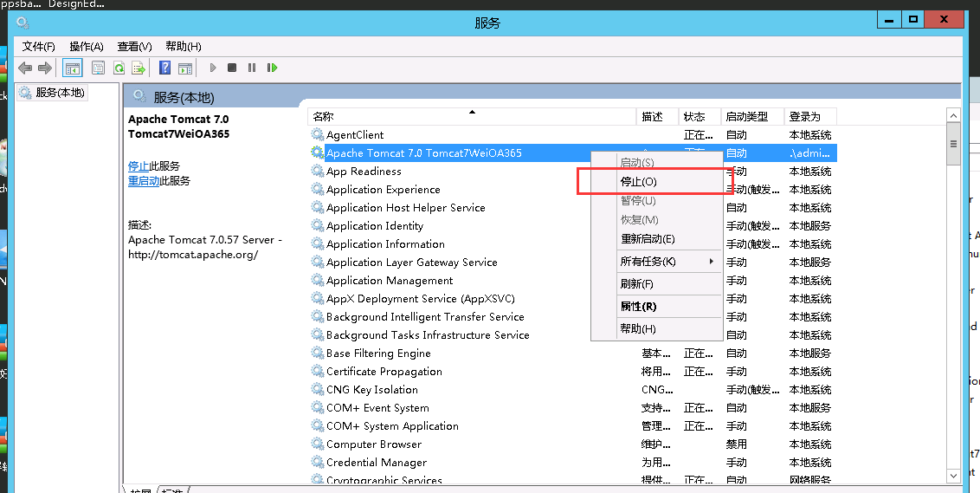Sort by the 启动类型 column header

pyautogui.click(x=752, y=116)
